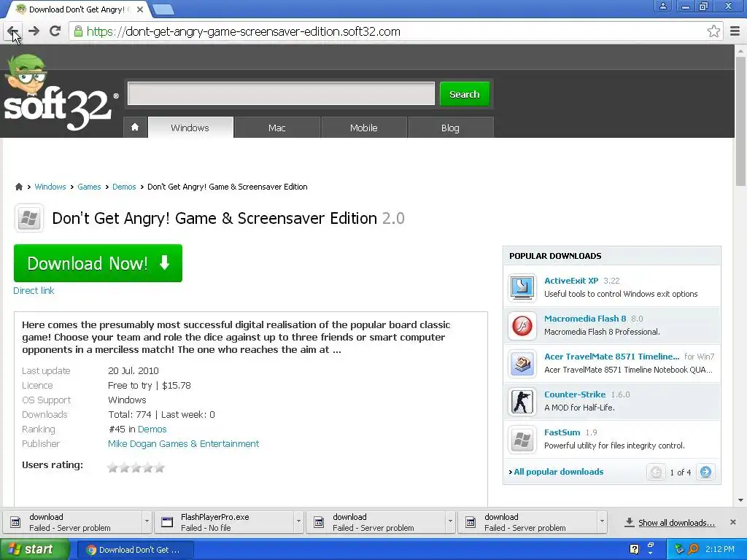Click the Demos ranking link
Image resolution: width=747 pixels, height=560 pixels.
coord(152,429)
